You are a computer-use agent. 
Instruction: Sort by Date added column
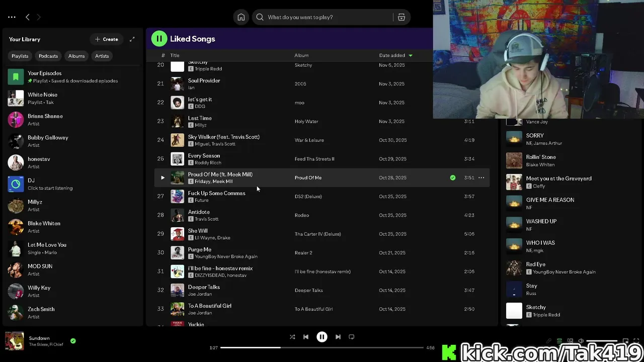pos(395,55)
